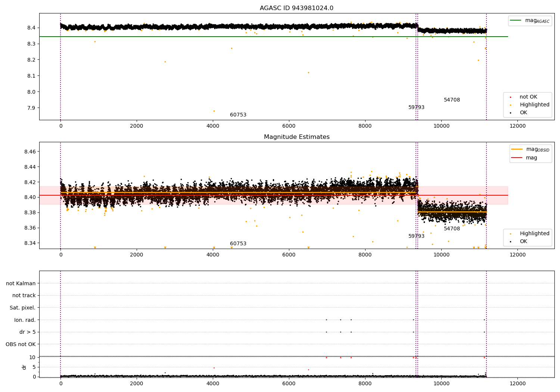This screenshot has width=560, height=392.
Task: Click the 8.42 tick on middle plot y-axis
Action: point(29,183)
